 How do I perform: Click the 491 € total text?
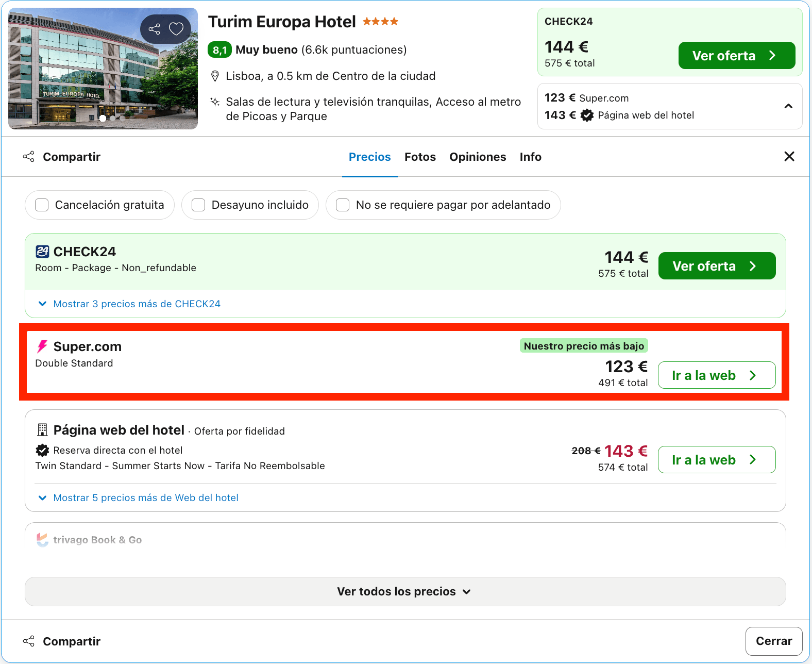(623, 383)
